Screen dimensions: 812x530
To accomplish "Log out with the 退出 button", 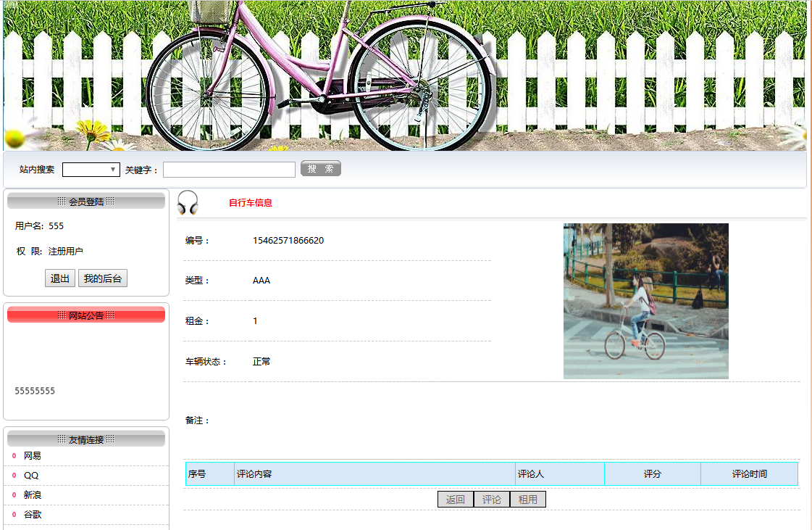I will [60, 278].
